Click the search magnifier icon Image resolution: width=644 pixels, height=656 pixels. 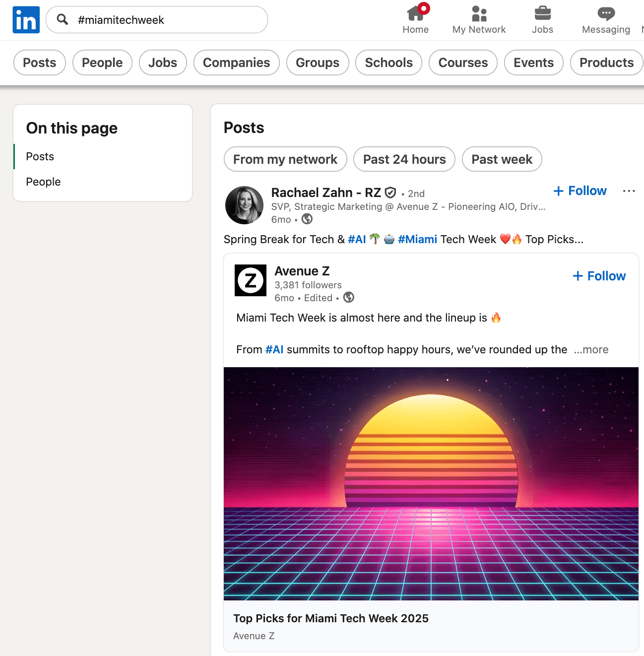63,20
